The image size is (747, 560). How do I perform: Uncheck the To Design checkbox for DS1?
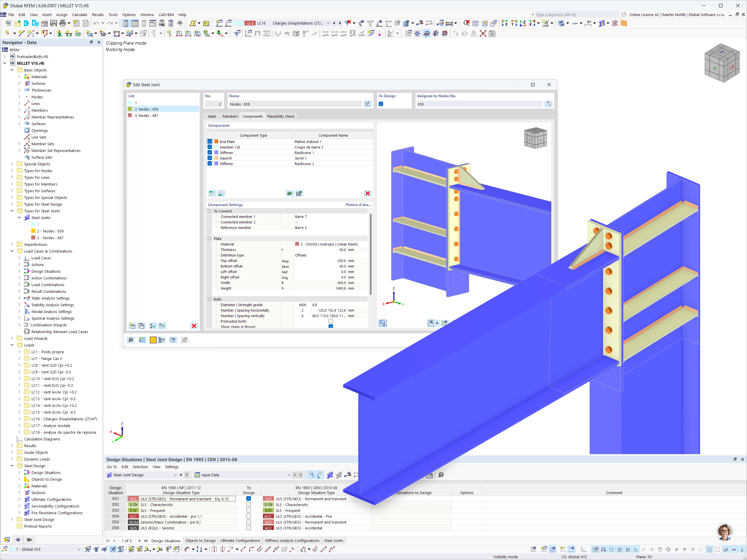pyautogui.click(x=249, y=498)
